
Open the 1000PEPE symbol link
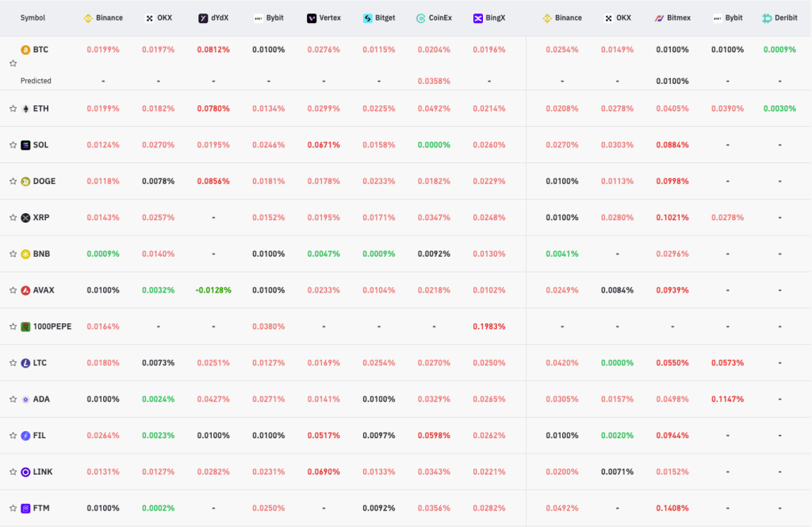tap(52, 327)
